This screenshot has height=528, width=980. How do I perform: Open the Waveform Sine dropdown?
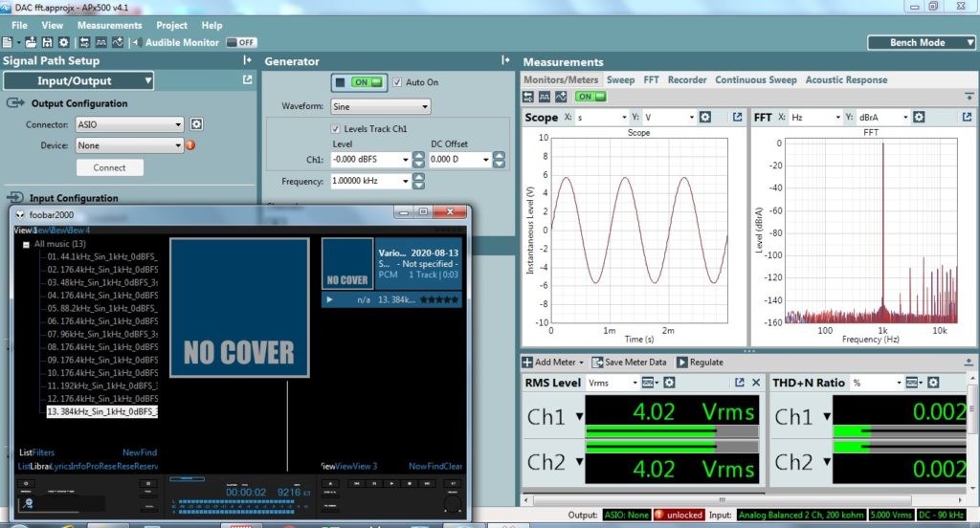coord(380,106)
